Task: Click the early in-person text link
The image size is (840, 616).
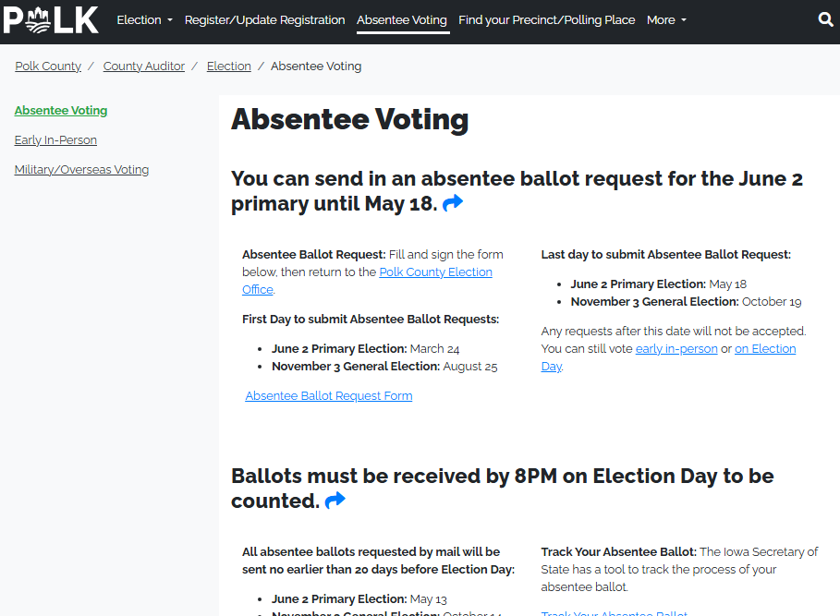Action: pyautogui.click(x=676, y=349)
